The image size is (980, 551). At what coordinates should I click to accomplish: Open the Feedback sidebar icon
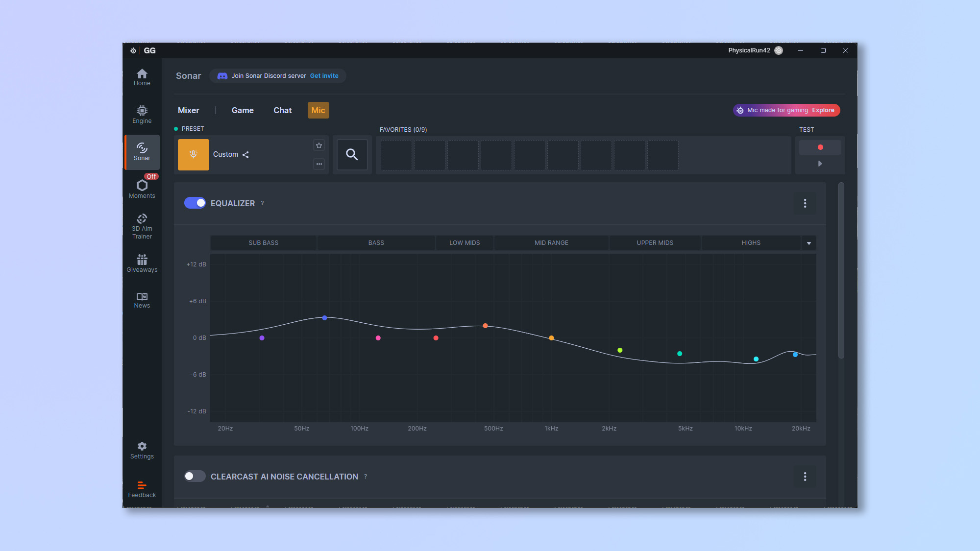click(142, 489)
